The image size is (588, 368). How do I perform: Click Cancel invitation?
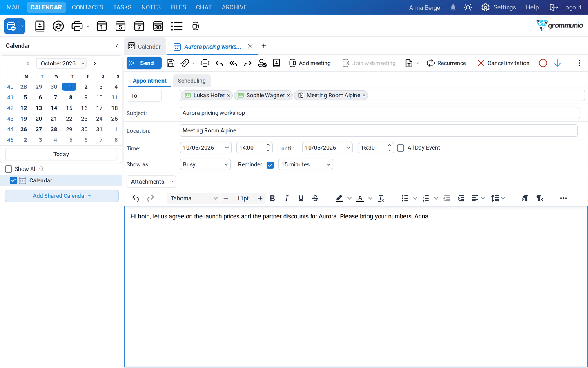(x=503, y=63)
